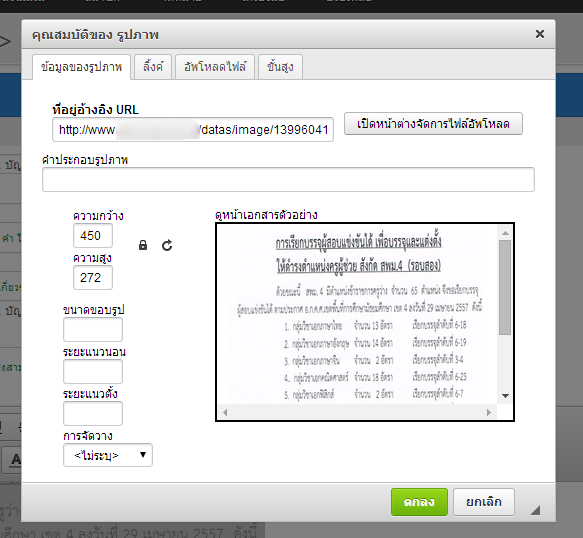Click preview horizontal scroll right arrow
Image resolution: width=583 pixels, height=538 pixels.
[x=489, y=412]
